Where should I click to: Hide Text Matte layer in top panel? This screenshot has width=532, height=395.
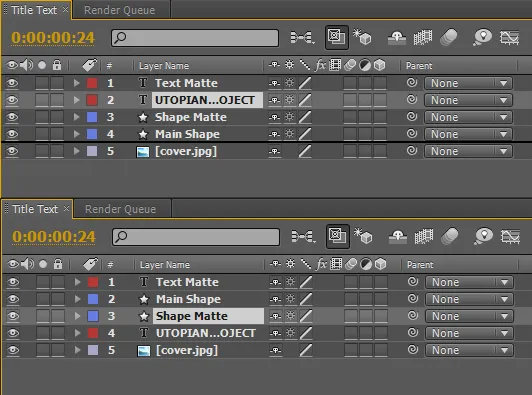(x=12, y=83)
